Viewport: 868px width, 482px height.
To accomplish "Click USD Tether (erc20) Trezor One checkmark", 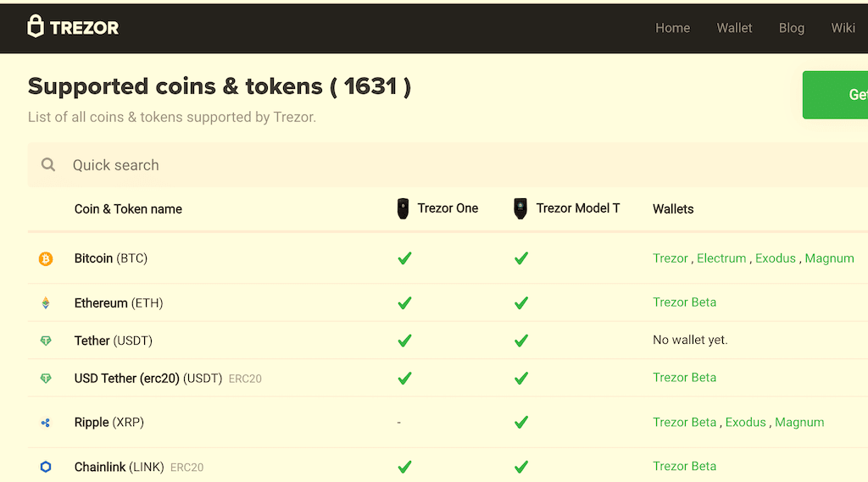I will point(404,378).
